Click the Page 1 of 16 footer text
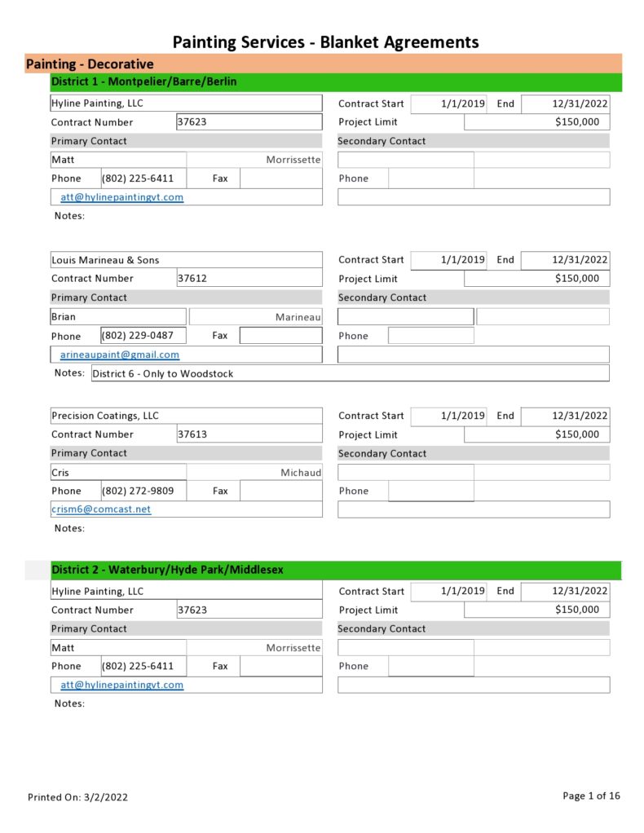 pos(592,796)
